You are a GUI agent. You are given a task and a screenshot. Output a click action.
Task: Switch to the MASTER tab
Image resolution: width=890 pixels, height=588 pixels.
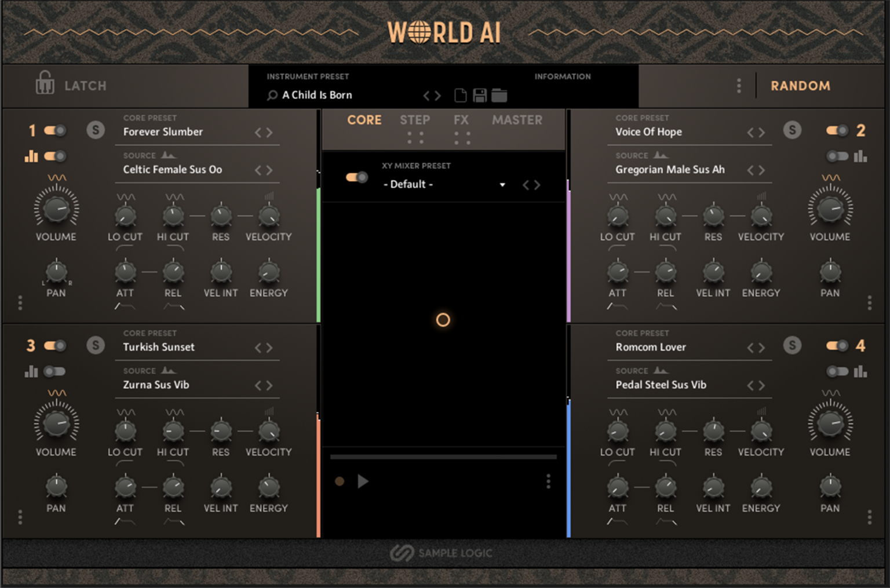pyautogui.click(x=517, y=120)
